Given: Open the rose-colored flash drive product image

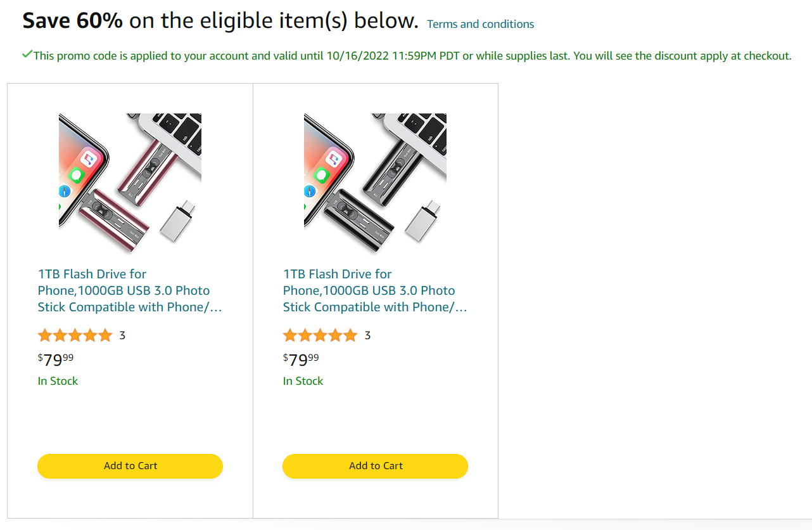Looking at the screenshot, I should [130, 184].
